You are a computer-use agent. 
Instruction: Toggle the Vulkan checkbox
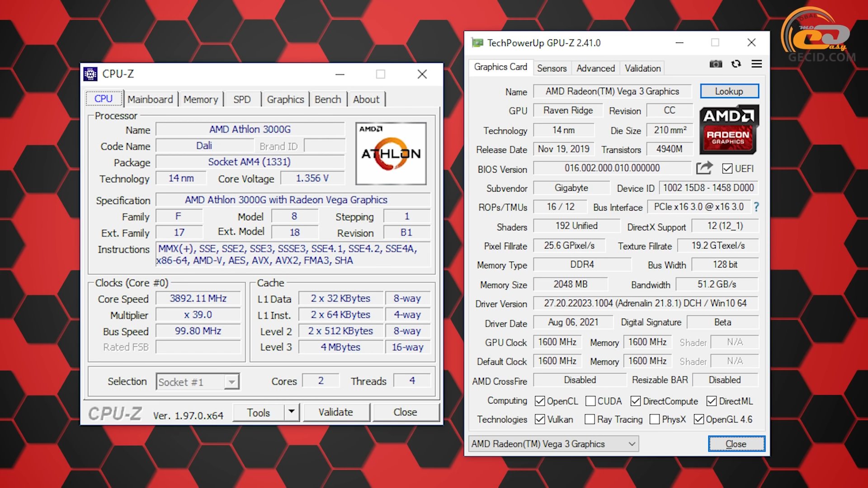[539, 419]
